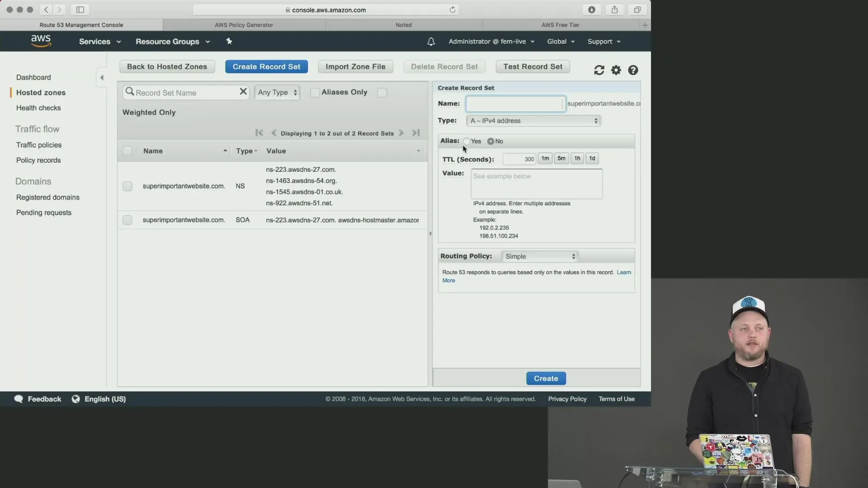
Task: Collapse the left navigation pane arrow
Action: 102,77
